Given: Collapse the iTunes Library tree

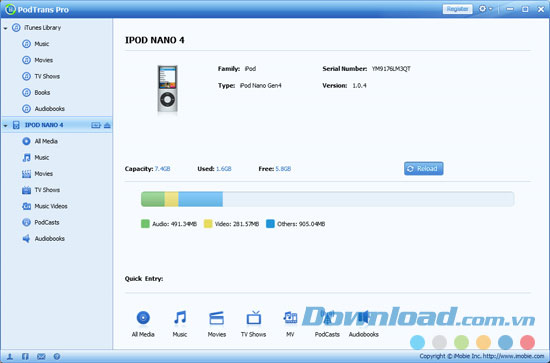Looking at the screenshot, I should [x=5, y=28].
